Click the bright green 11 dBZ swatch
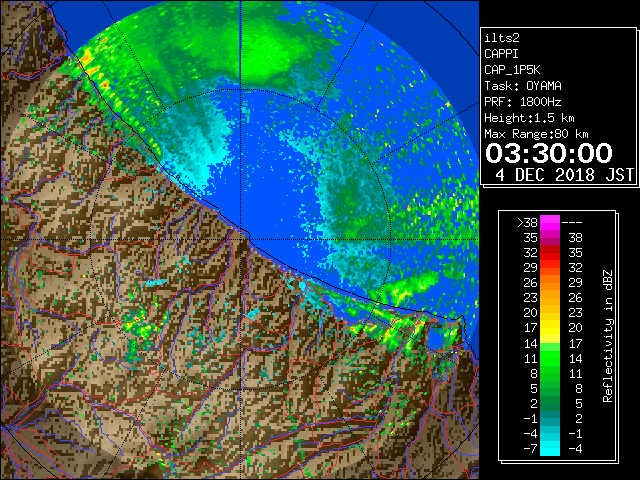This screenshot has width=640, height=480. coord(550,358)
